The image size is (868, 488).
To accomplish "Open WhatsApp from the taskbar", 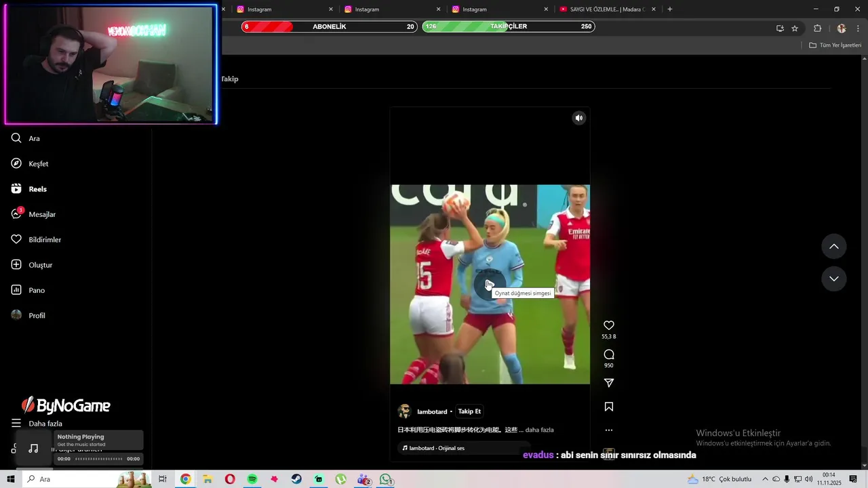I will tap(386, 479).
